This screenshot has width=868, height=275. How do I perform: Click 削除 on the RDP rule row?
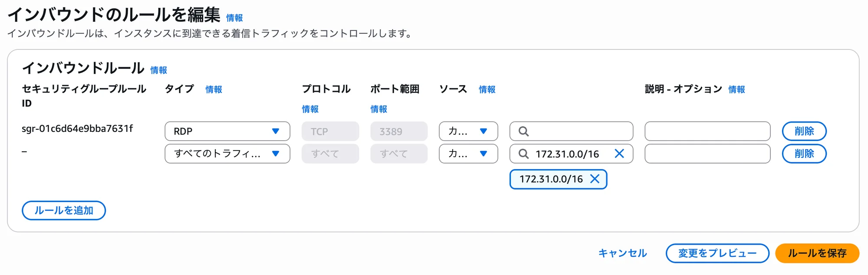point(804,131)
